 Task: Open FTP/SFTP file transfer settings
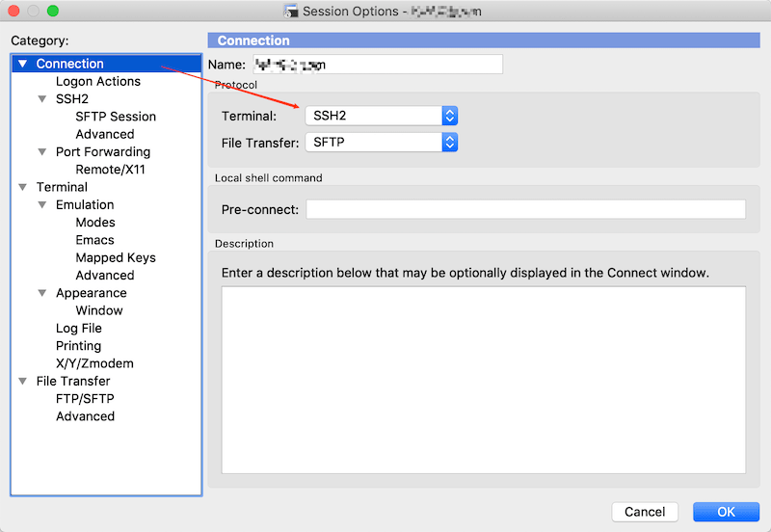[x=86, y=399]
